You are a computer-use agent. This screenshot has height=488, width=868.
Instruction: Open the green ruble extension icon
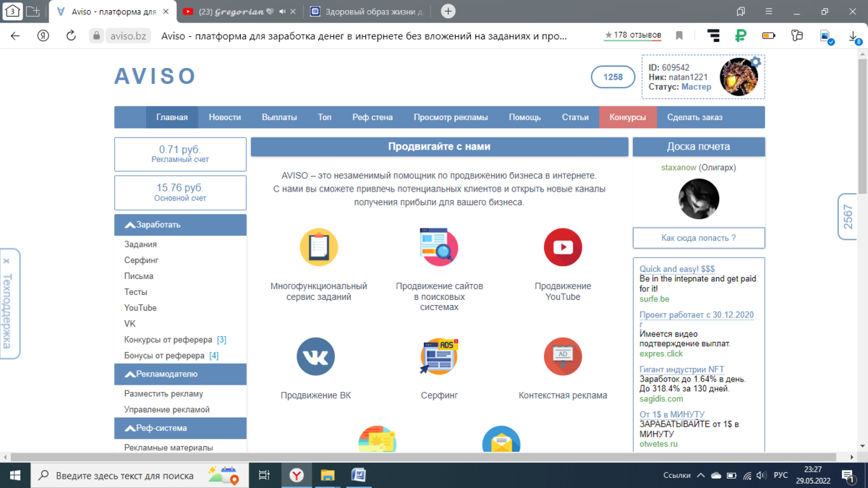[x=740, y=35]
